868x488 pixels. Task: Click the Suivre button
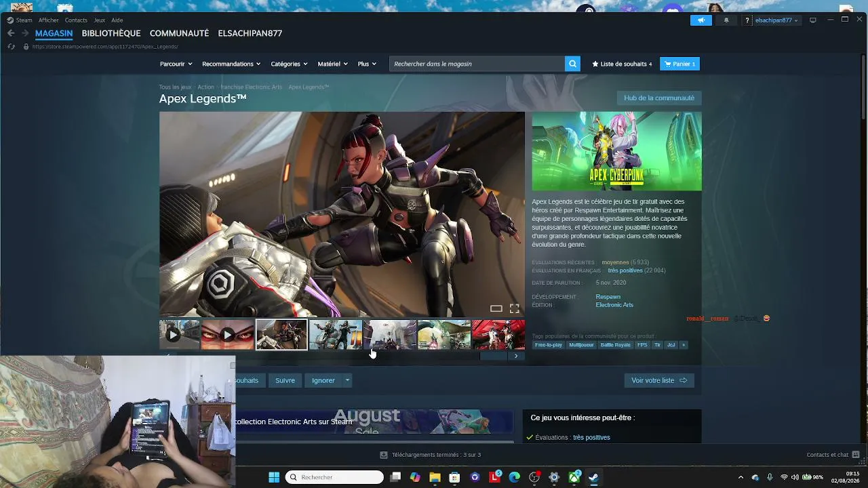coord(285,380)
